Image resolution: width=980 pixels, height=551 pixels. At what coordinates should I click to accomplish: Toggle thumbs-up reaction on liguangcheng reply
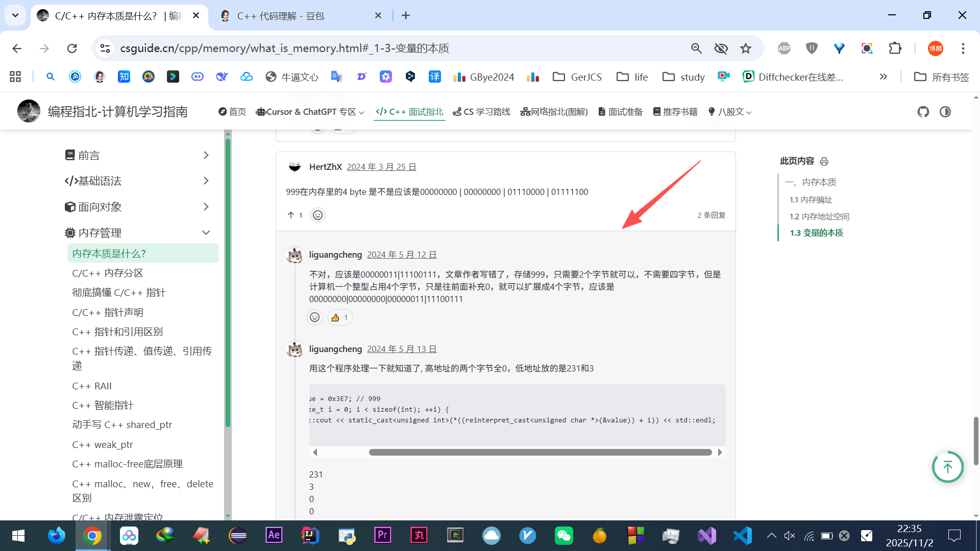[339, 317]
